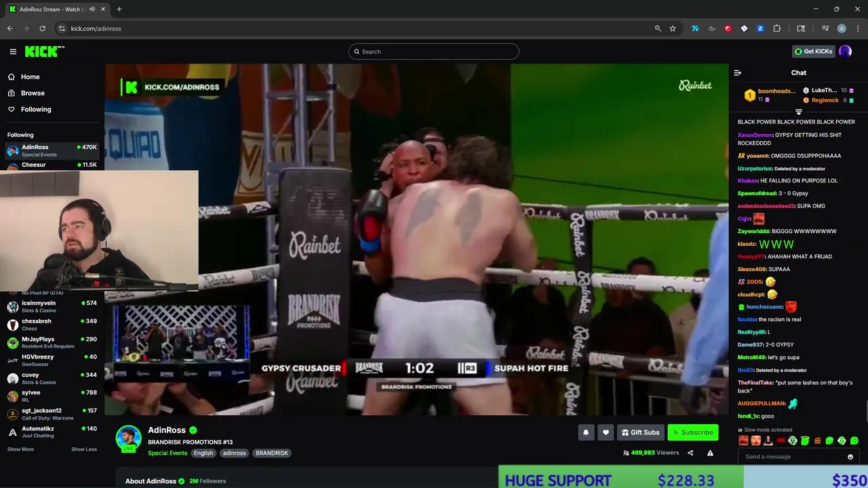Select the last green quick emote
Screen dimensions: 868x488
pos(854,441)
